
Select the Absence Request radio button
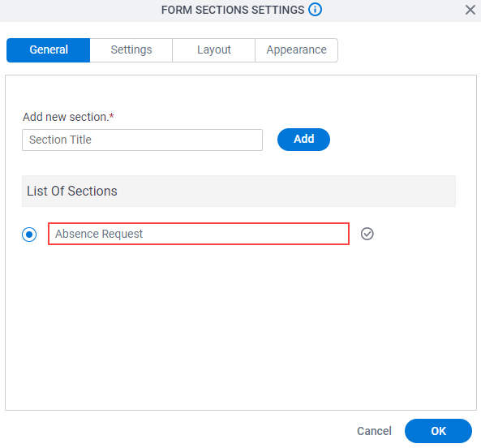(x=29, y=235)
